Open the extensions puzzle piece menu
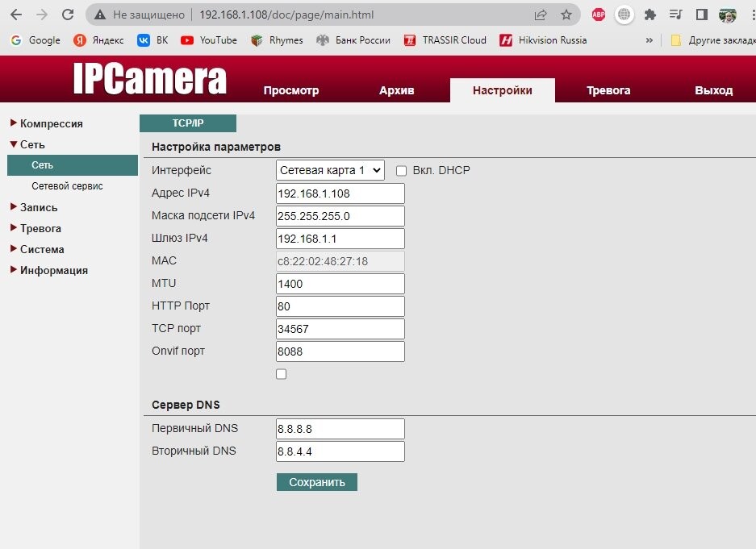The width and height of the screenshot is (756, 549). (x=650, y=15)
